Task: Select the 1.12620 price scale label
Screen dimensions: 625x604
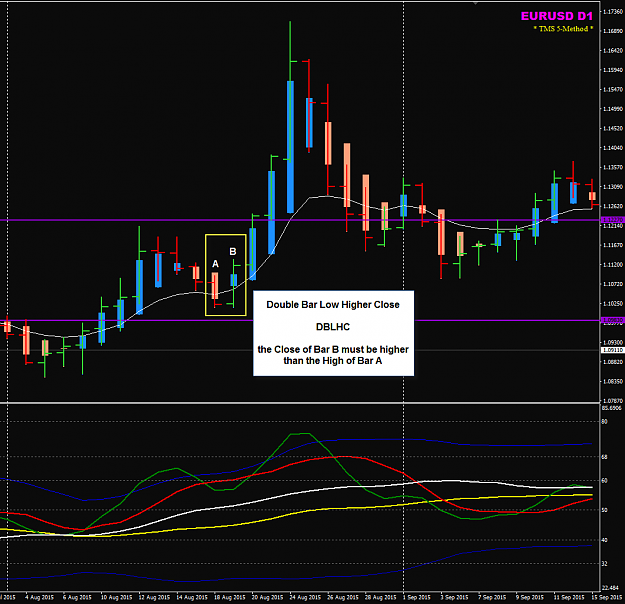Action: [x=613, y=206]
